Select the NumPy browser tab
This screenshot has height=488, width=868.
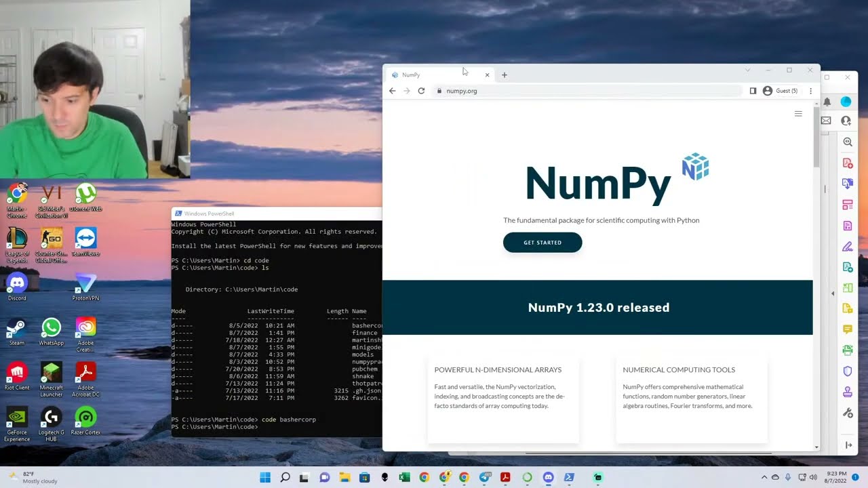click(x=440, y=75)
